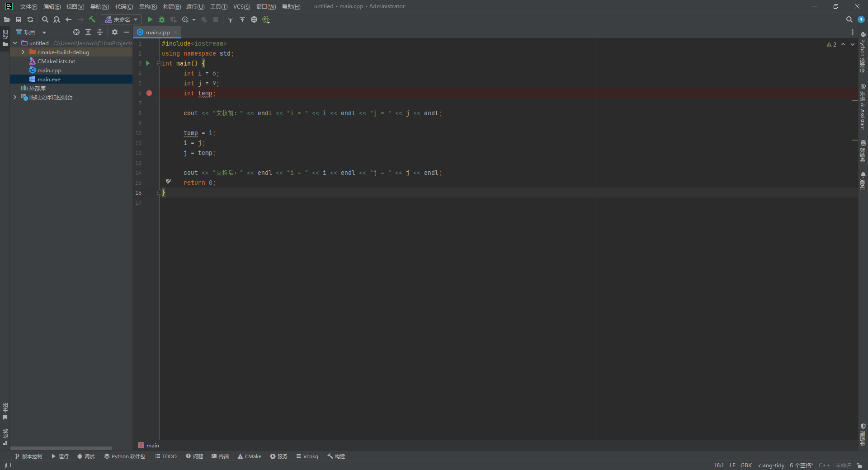
Task: Open the 工具(T) menu
Action: tap(219, 6)
